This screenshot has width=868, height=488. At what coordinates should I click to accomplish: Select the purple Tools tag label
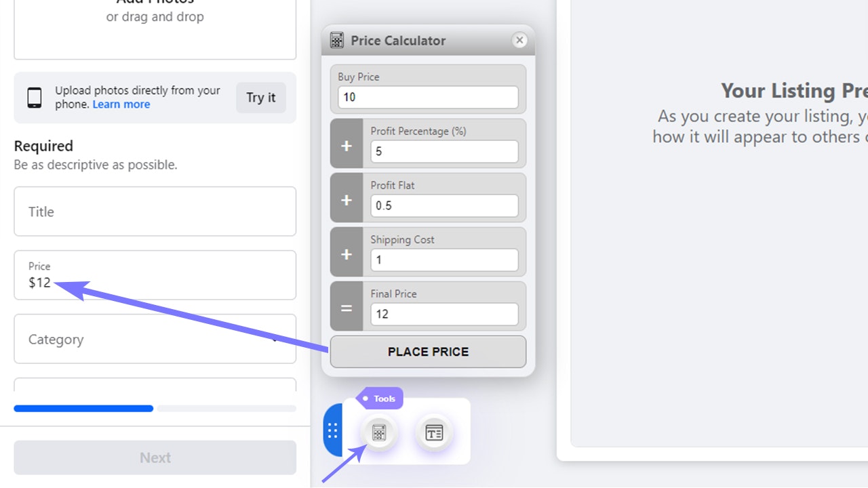pos(380,399)
